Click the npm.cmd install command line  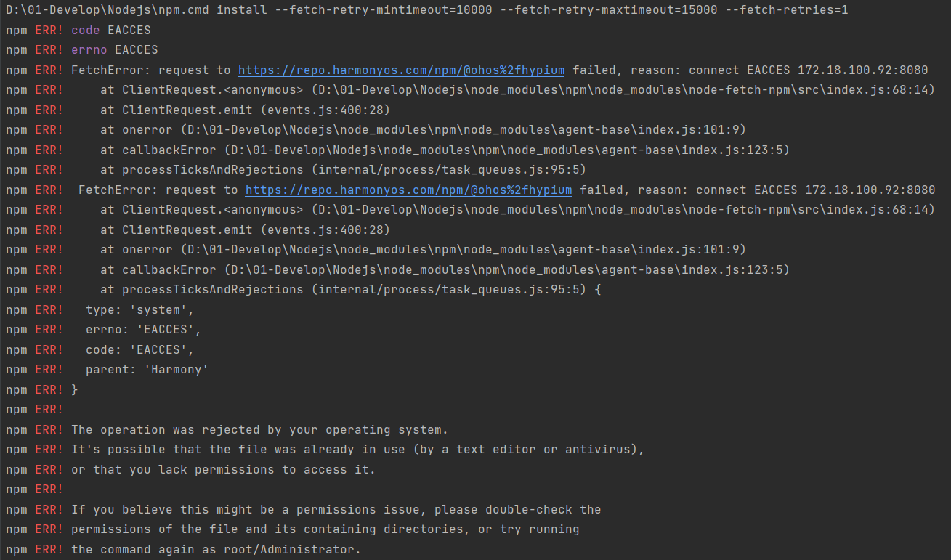(427, 10)
